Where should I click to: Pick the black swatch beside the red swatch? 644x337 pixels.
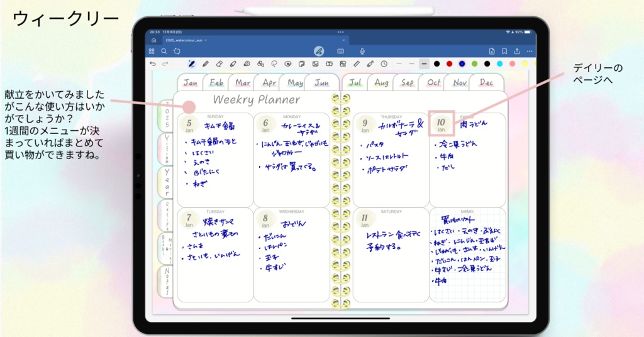(x=436, y=64)
